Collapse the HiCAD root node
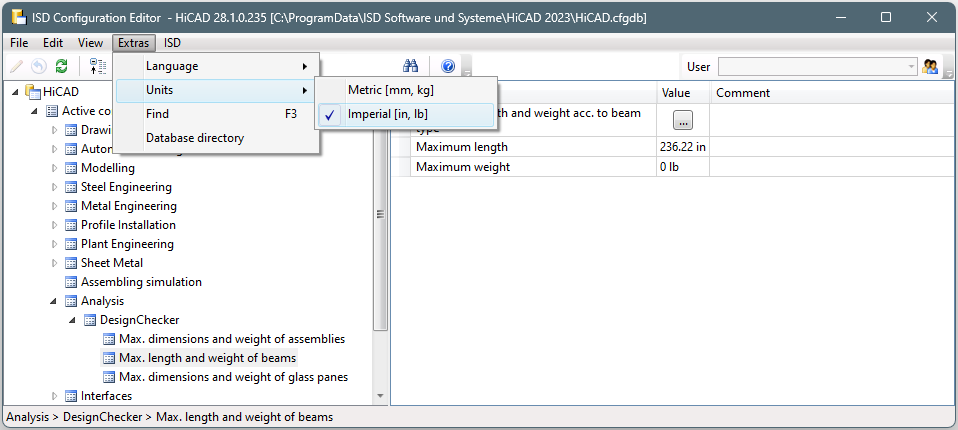Viewport: 958px width, 430px height. pos(16,92)
